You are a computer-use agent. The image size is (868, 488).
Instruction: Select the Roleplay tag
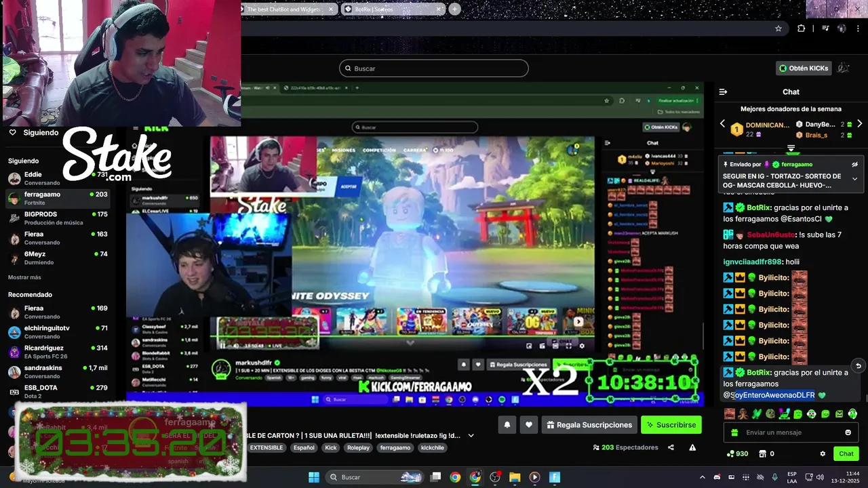[x=358, y=447]
